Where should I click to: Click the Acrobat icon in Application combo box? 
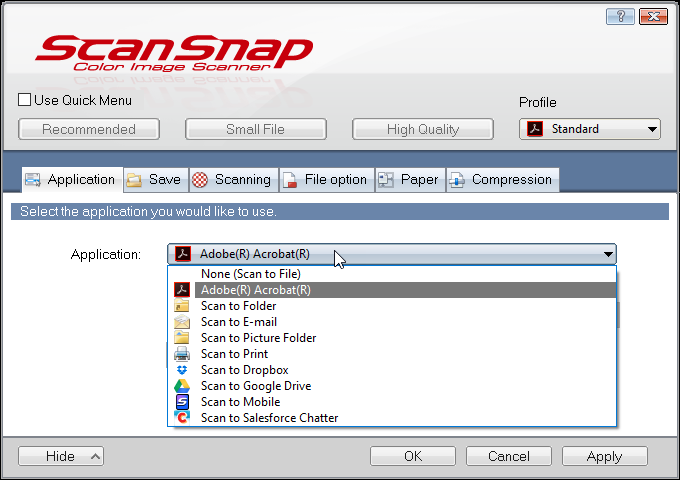pyautogui.click(x=183, y=254)
